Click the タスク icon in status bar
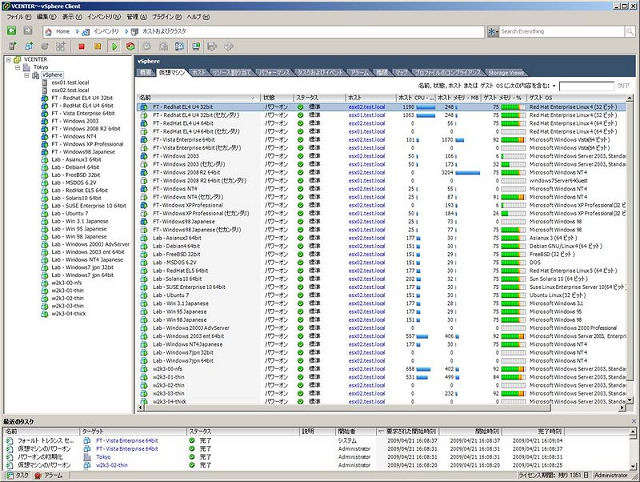The width and height of the screenshot is (640, 482). pos(10,475)
